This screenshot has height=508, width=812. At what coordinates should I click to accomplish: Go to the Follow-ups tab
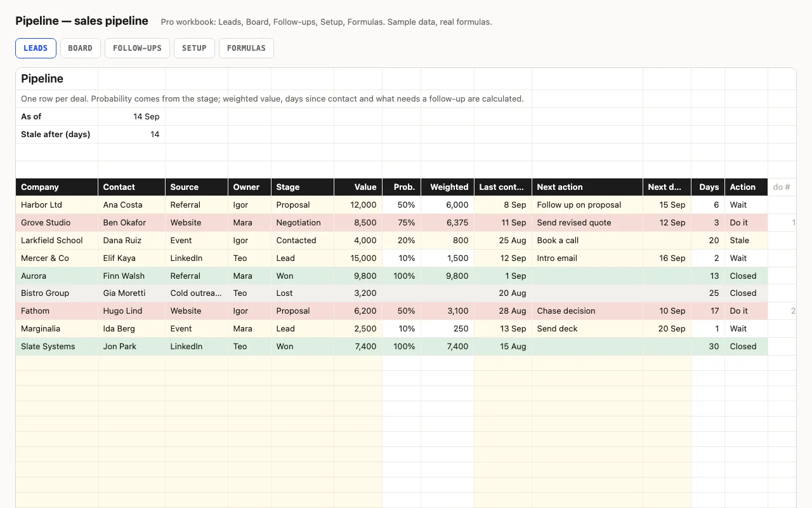[137, 48]
